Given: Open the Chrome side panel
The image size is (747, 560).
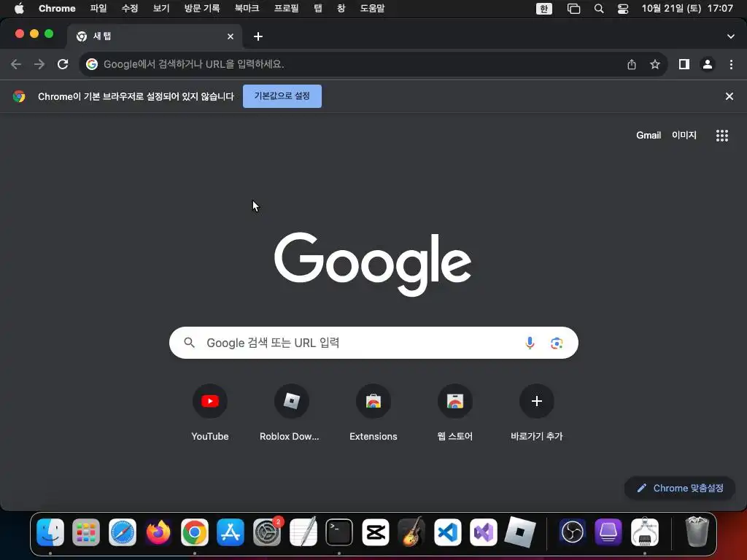Looking at the screenshot, I should (x=684, y=64).
